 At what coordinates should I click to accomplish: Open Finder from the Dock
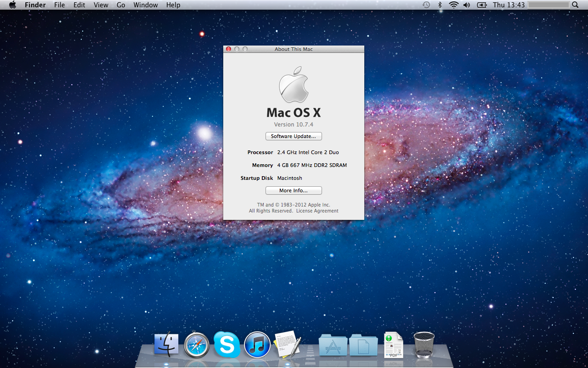pyautogui.click(x=166, y=344)
